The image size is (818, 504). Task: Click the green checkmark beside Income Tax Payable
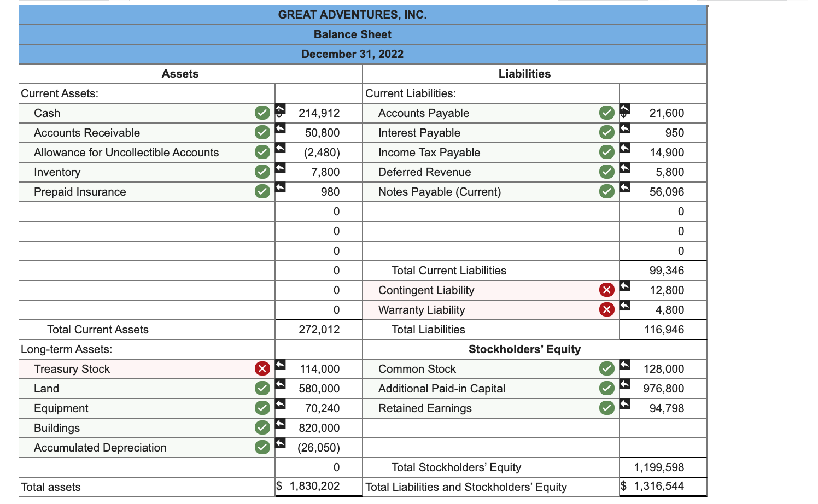point(607,152)
